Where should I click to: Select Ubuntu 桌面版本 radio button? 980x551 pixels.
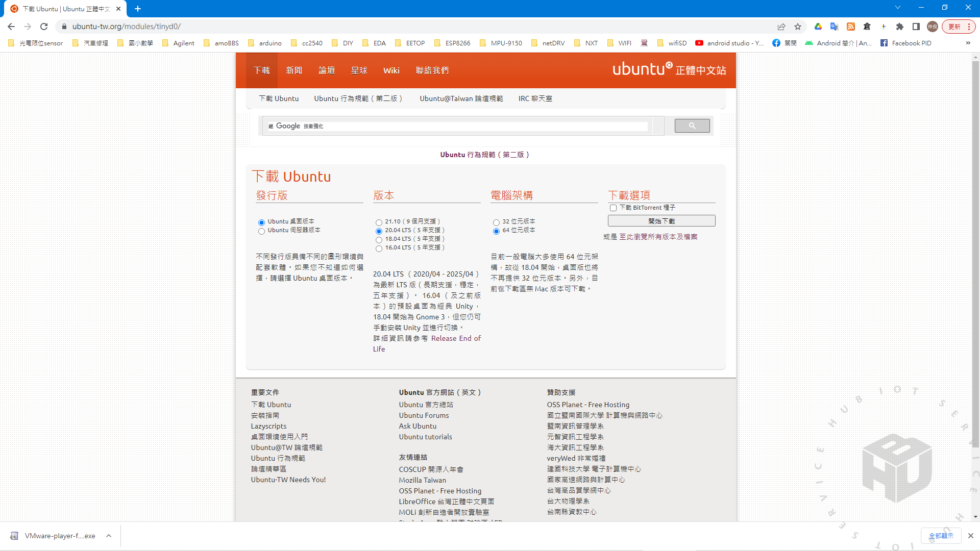tap(261, 222)
